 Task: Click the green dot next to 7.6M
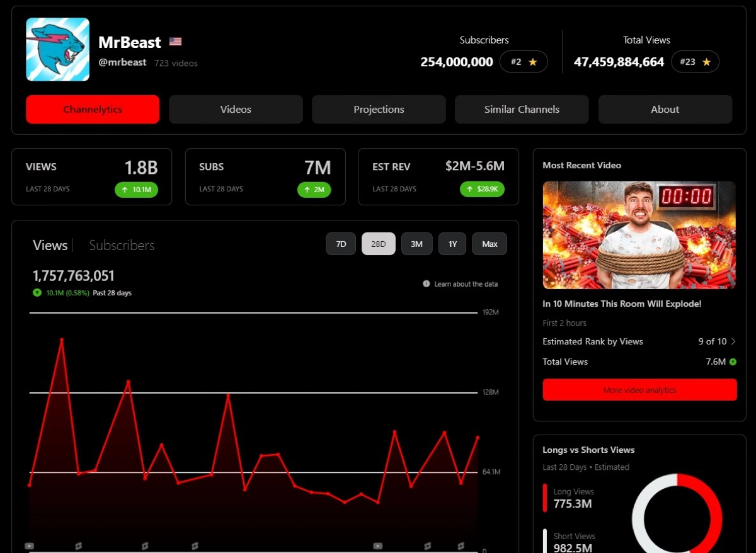pyautogui.click(x=733, y=362)
